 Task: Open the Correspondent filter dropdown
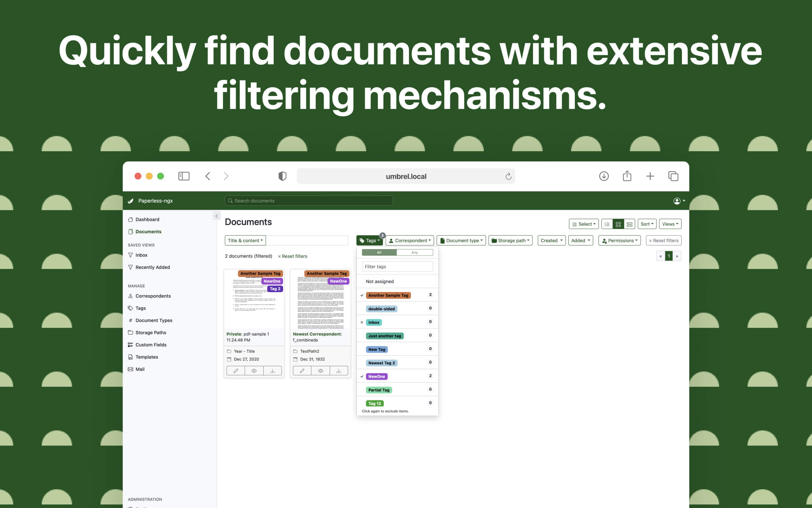point(409,240)
